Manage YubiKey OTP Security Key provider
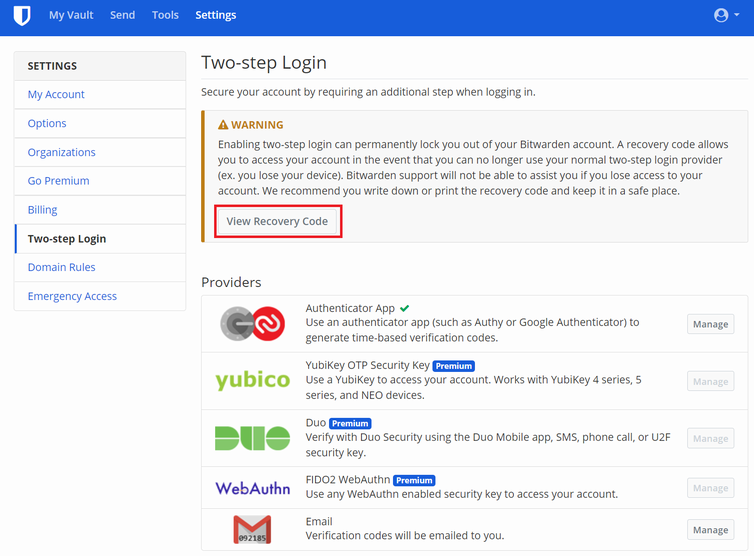Viewport: 754px width, 556px height. [710, 381]
